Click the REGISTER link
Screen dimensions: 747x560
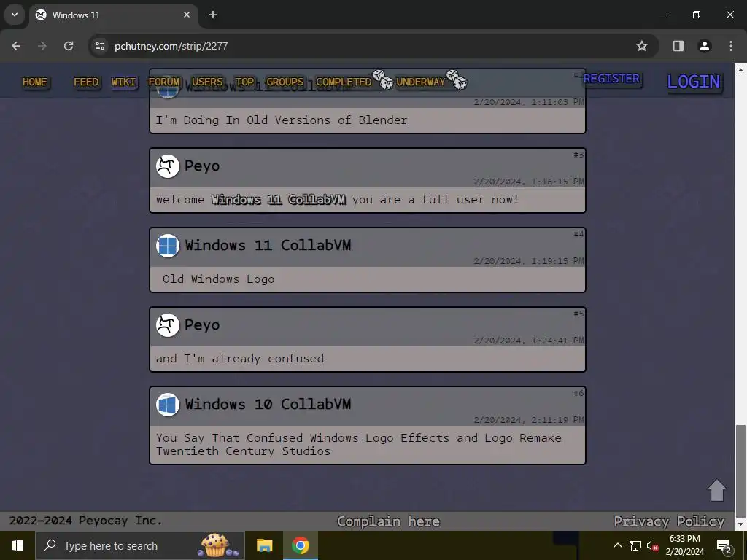tap(612, 79)
